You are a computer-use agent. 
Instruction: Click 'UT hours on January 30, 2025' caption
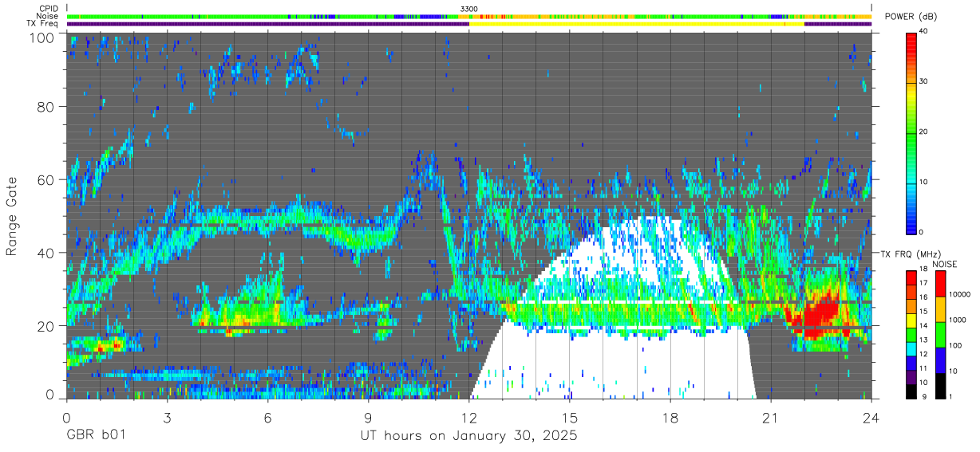[x=469, y=436]
